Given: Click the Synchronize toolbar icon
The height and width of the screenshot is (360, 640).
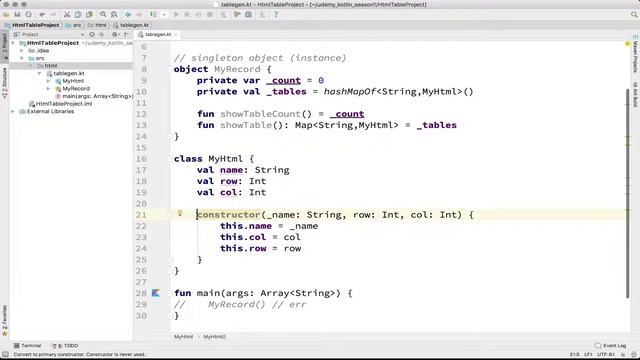Looking at the screenshot, I should point(29,15).
